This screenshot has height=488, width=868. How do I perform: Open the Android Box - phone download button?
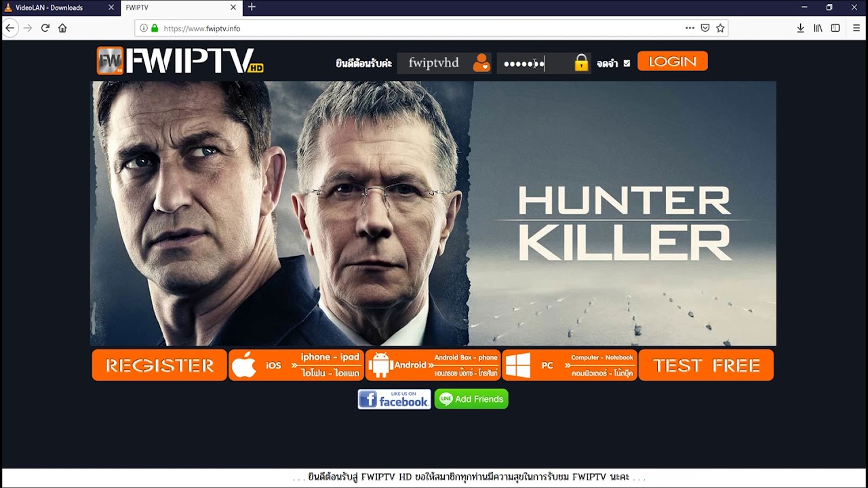433,365
